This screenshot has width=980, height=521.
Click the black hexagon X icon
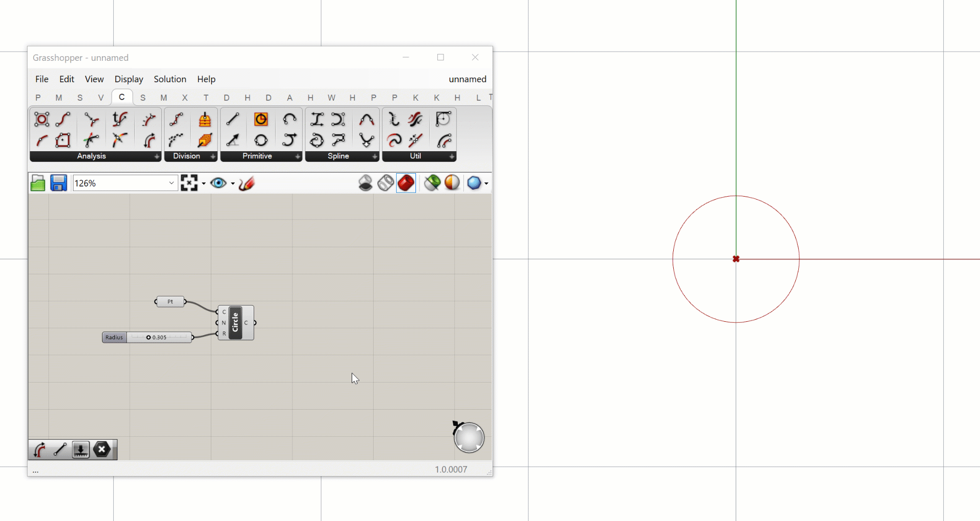(102, 449)
